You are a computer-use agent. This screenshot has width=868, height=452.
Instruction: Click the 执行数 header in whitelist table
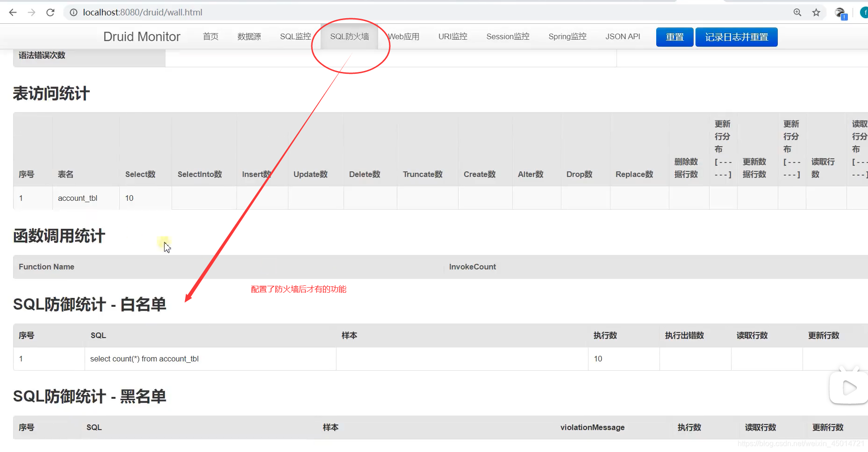pos(605,335)
